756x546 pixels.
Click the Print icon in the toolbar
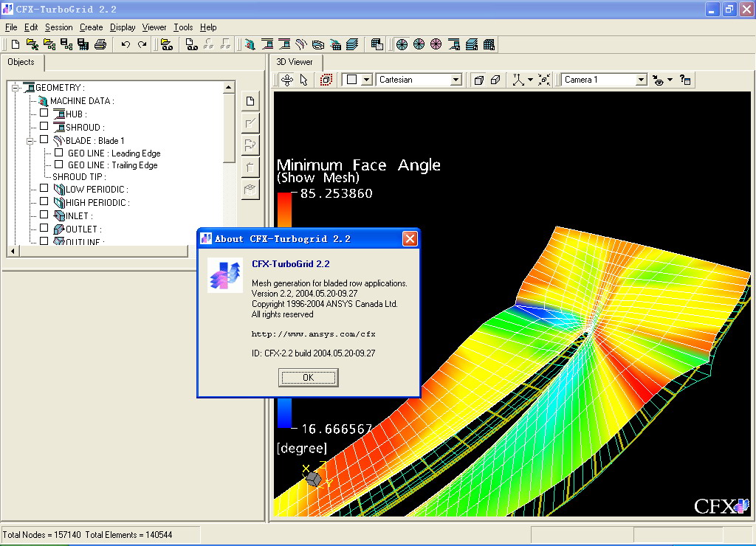100,45
